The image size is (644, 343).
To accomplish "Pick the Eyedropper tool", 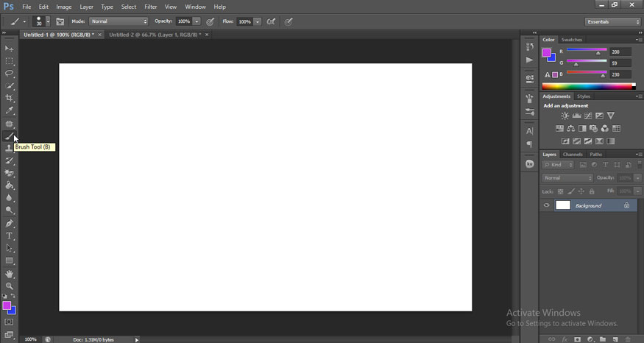I will [10, 111].
